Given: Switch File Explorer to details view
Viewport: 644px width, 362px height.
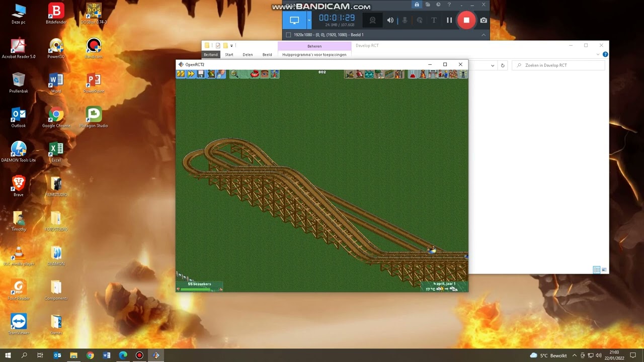Looking at the screenshot, I should pyautogui.click(x=597, y=269).
